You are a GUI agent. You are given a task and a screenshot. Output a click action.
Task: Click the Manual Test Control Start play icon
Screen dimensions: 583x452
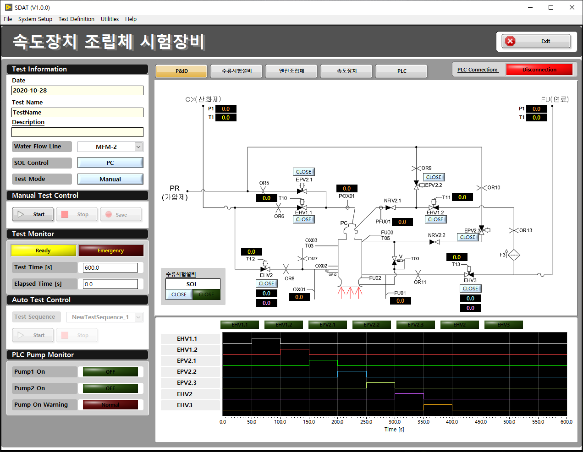[x=21, y=214]
